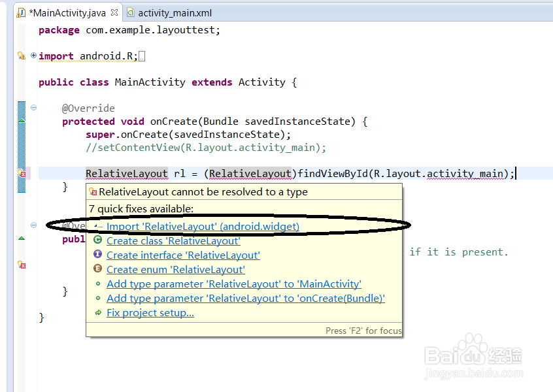
Task: Collapse the second @Override method fold
Action: click(x=33, y=225)
